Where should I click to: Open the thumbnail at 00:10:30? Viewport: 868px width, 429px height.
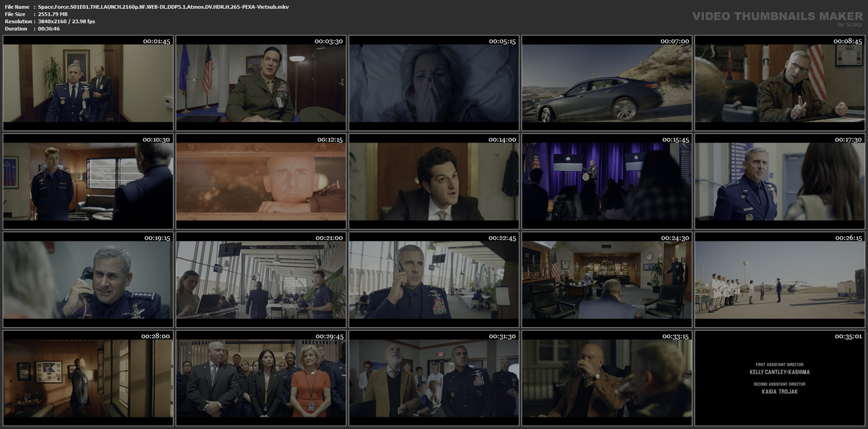pos(88,181)
